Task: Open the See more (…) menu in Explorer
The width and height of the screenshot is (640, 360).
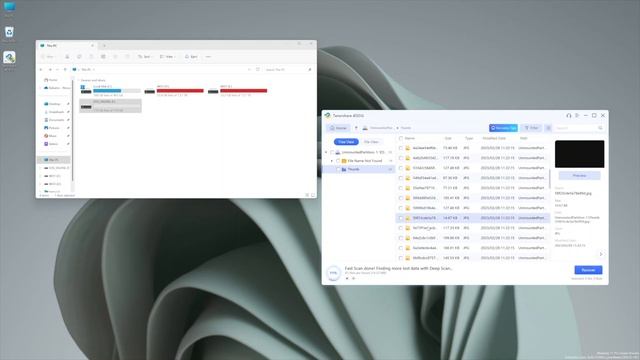Action: [208, 57]
